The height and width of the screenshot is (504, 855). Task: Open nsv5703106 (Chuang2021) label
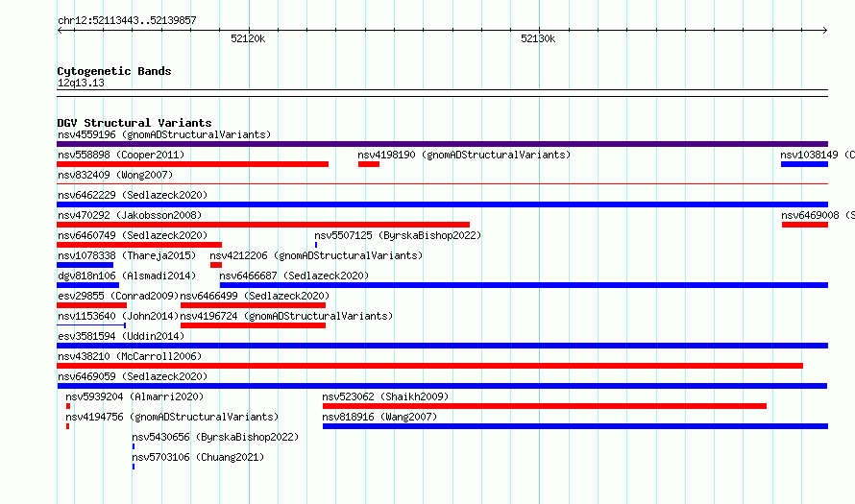tap(198, 457)
